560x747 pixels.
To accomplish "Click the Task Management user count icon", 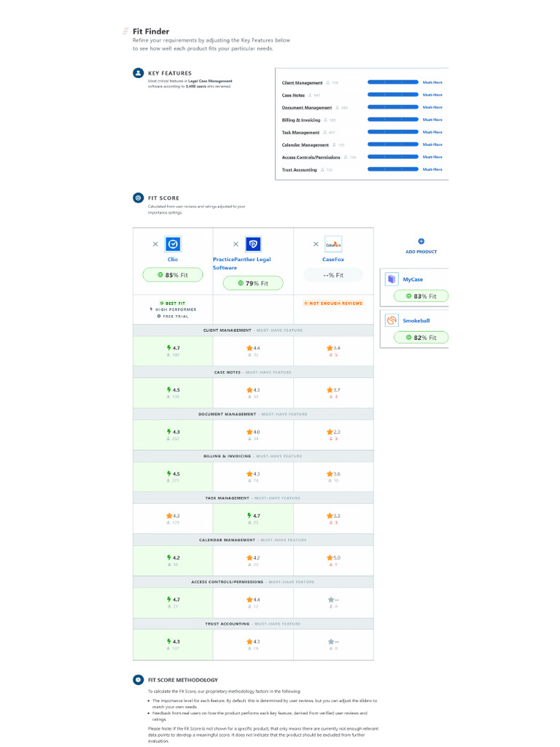I will coord(324,133).
